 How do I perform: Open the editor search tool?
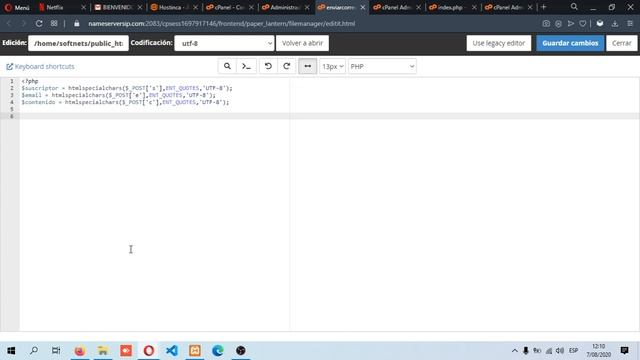[x=227, y=66]
